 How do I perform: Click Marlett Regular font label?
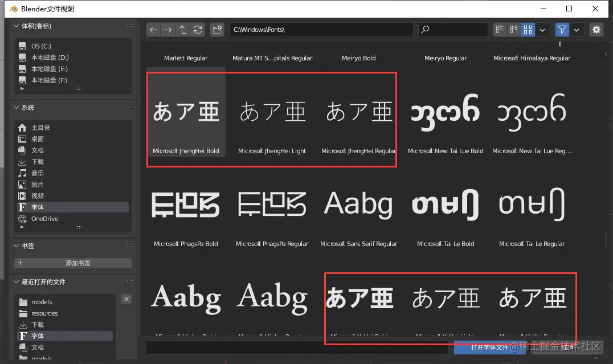point(186,58)
